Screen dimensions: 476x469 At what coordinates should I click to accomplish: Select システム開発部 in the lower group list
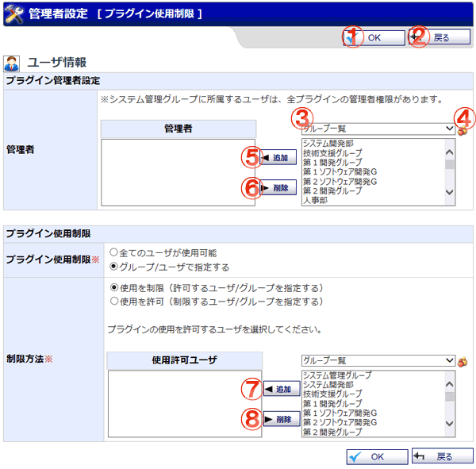pos(328,385)
